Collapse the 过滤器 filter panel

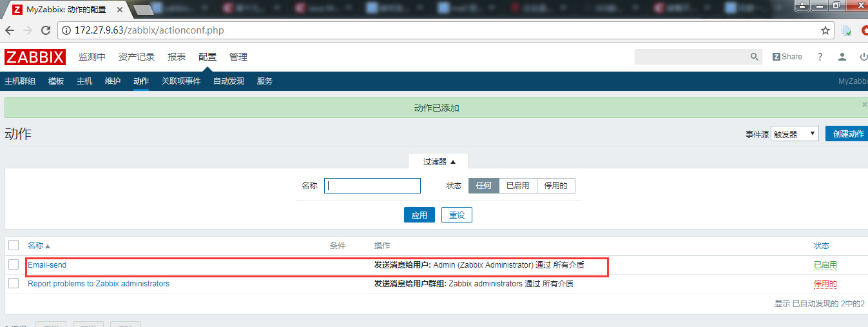pos(439,162)
